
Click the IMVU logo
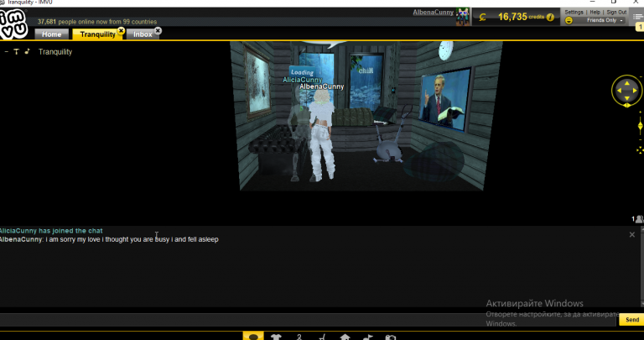click(13, 24)
